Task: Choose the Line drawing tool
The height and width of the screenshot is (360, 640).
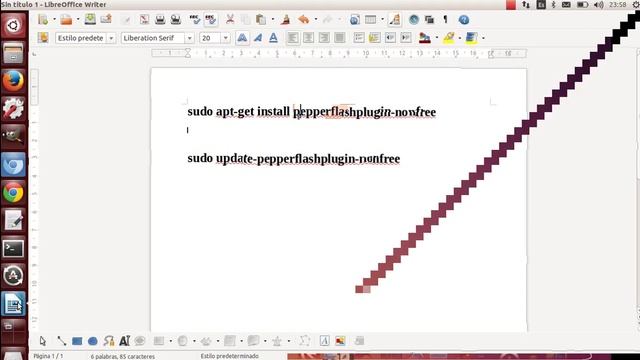Action: (61, 341)
